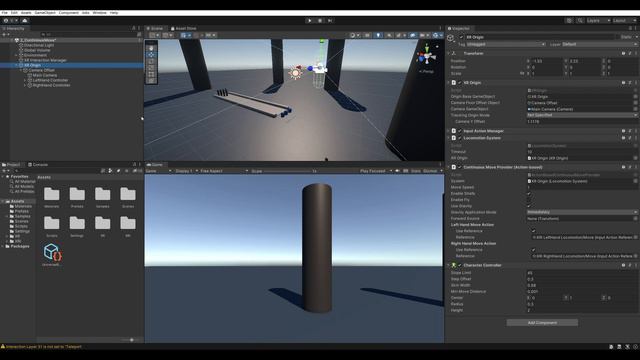Image resolution: width=640 pixels, height=360 pixels.
Task: Select the Transform tool in Scene toolbar
Action: 151,81
